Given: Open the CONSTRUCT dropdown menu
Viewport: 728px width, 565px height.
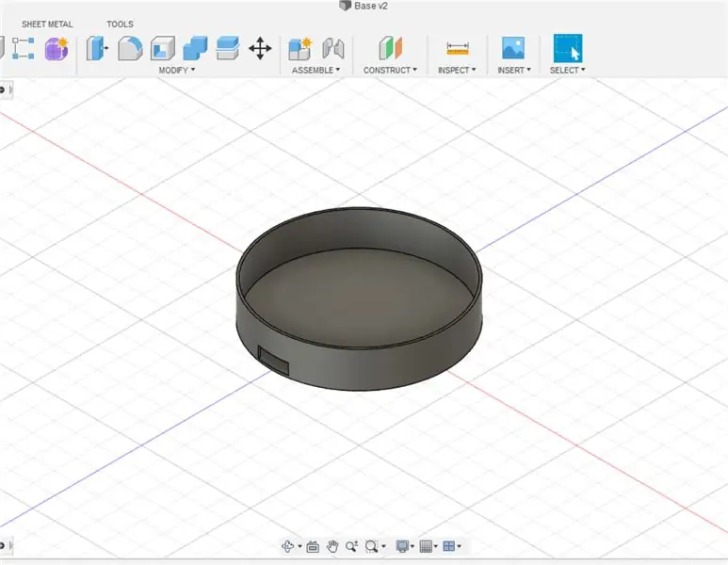Looking at the screenshot, I should [390, 70].
